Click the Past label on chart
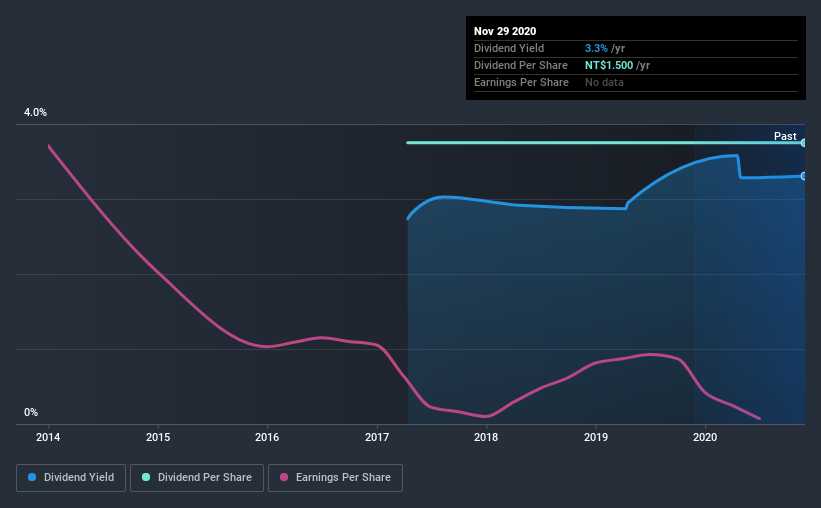 [x=785, y=136]
